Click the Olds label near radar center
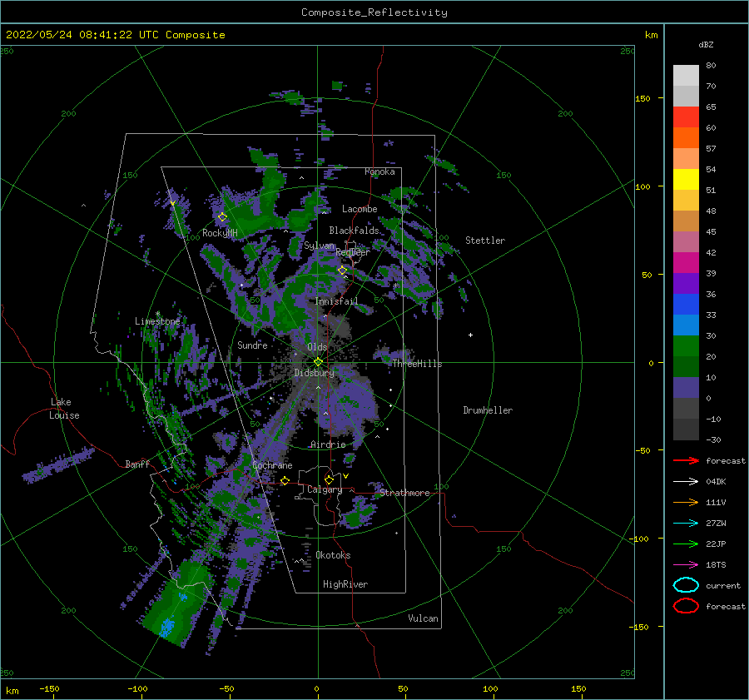 tap(317, 347)
